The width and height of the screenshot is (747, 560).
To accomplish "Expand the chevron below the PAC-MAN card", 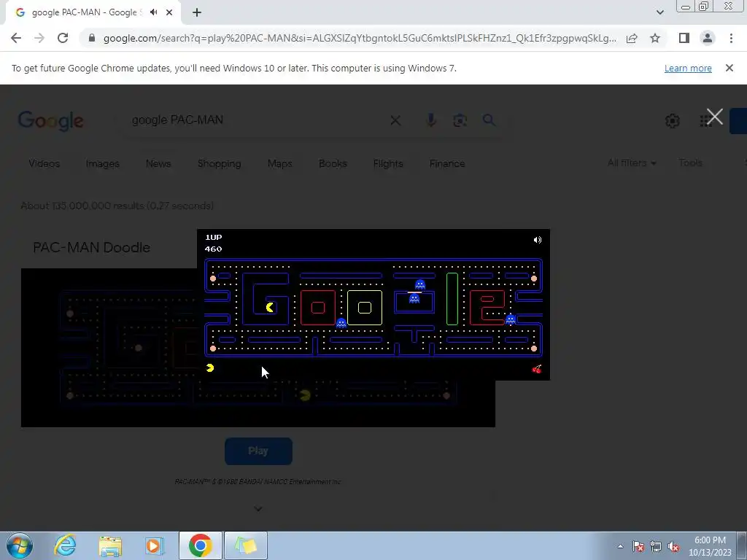I will tap(258, 508).
